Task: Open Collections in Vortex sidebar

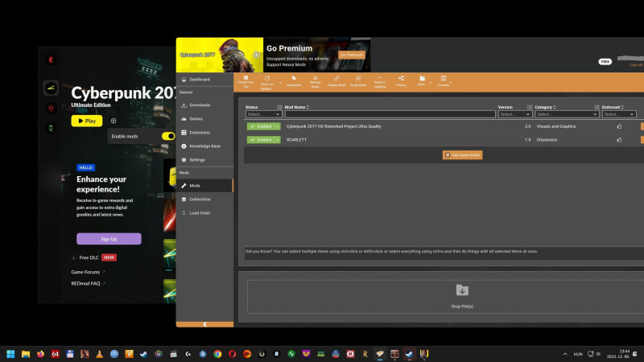Action: [204, 200]
